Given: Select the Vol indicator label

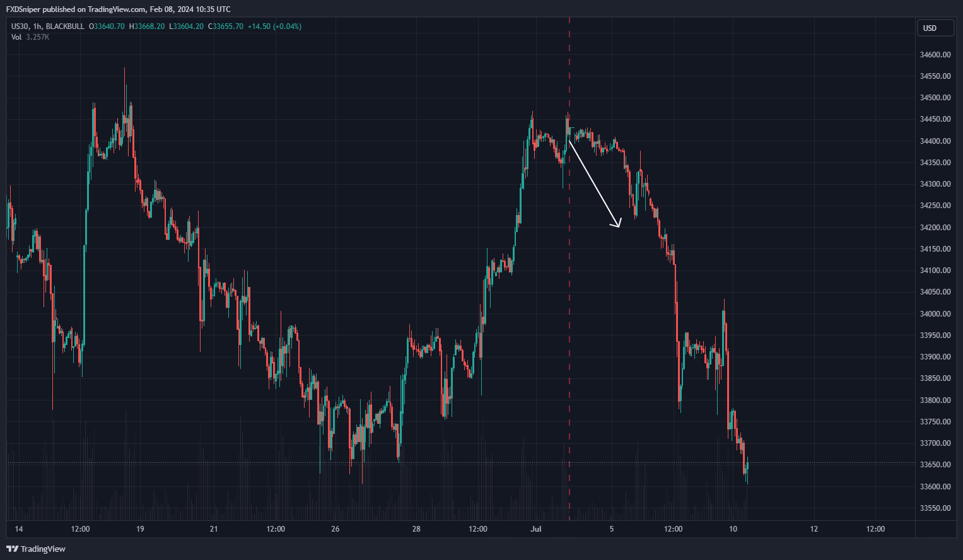Looking at the screenshot, I should pos(16,37).
